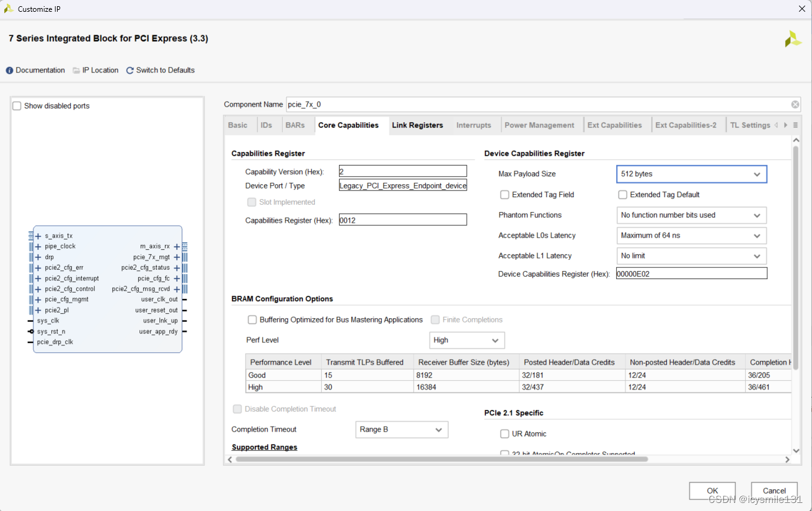The height and width of the screenshot is (511, 812).
Task: Open the Completion Timeout Range B dropdown
Action: click(x=402, y=430)
